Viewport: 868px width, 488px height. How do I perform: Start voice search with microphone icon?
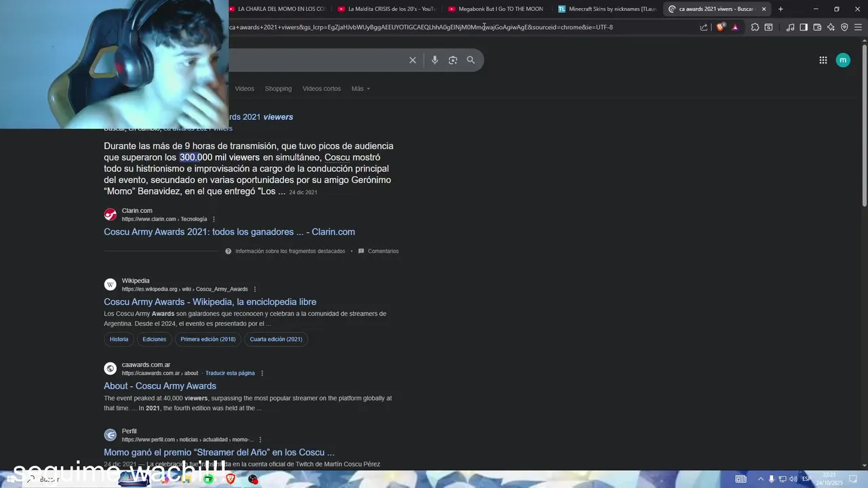[x=435, y=60]
